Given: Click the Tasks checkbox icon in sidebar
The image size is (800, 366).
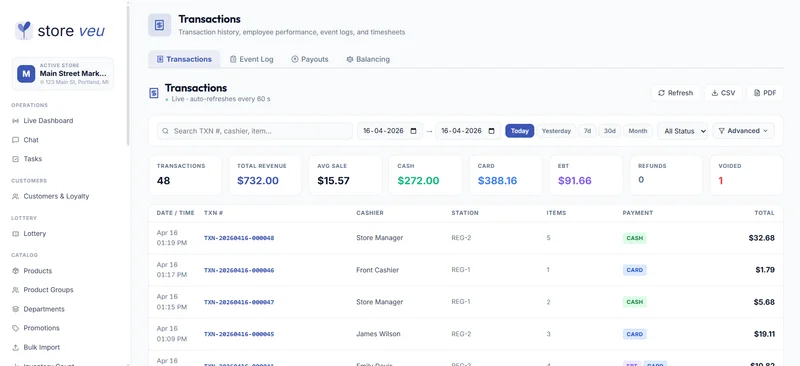Looking at the screenshot, I should coord(15,159).
